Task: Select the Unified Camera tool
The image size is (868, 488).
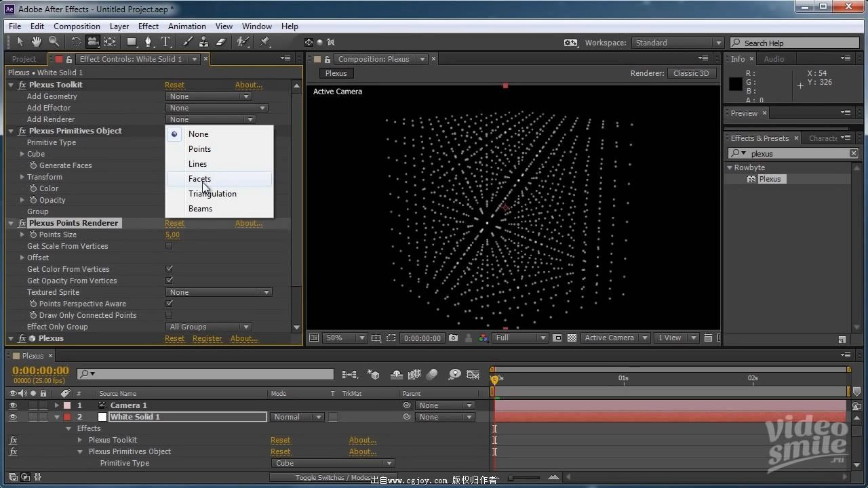Action: coord(92,42)
